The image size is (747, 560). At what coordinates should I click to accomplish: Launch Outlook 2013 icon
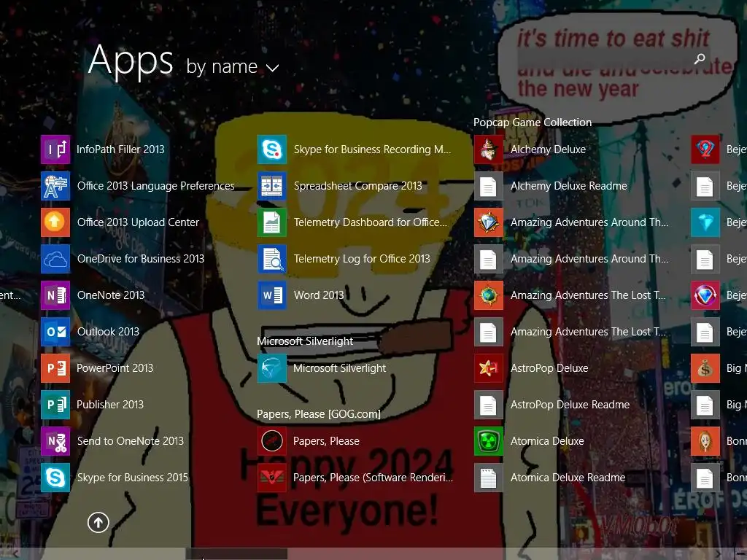pyautogui.click(x=55, y=332)
